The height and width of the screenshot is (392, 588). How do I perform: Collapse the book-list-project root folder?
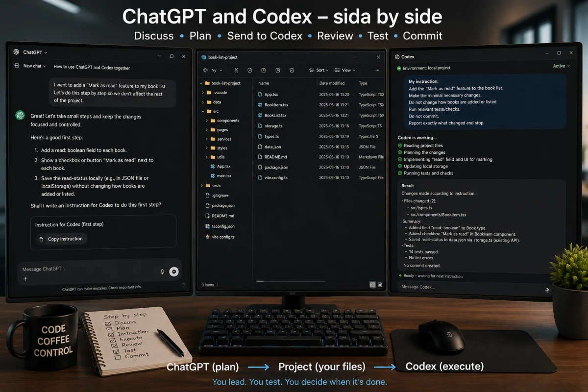coord(201,83)
